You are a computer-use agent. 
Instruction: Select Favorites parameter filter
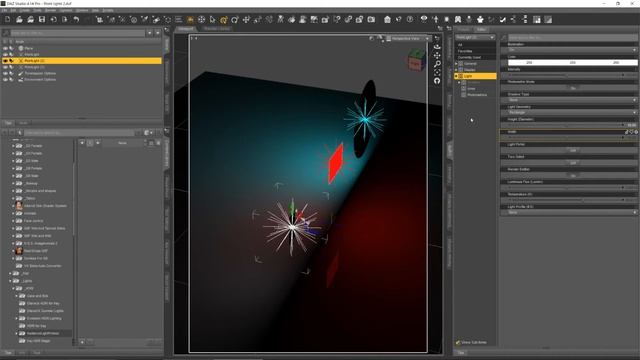[x=465, y=51]
